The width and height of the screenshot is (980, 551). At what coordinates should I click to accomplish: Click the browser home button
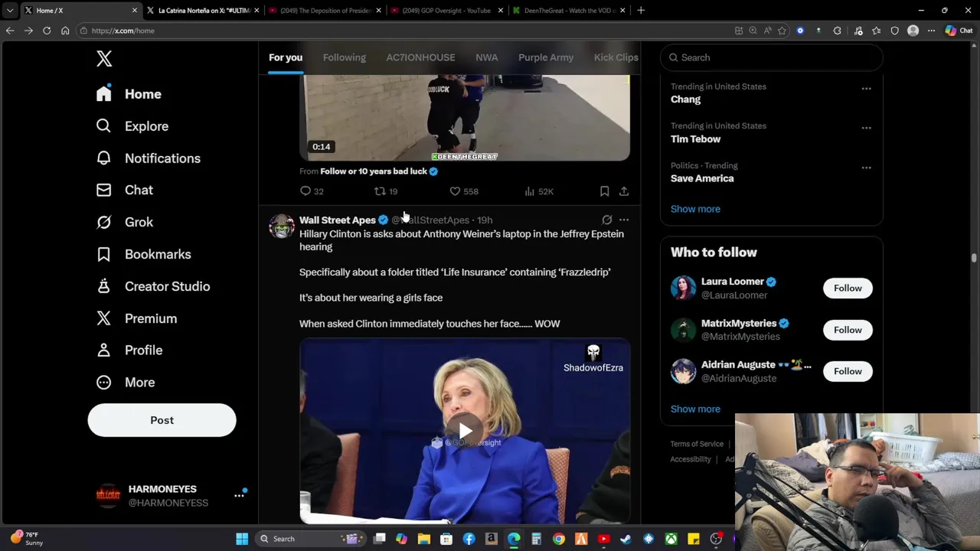(x=65, y=31)
